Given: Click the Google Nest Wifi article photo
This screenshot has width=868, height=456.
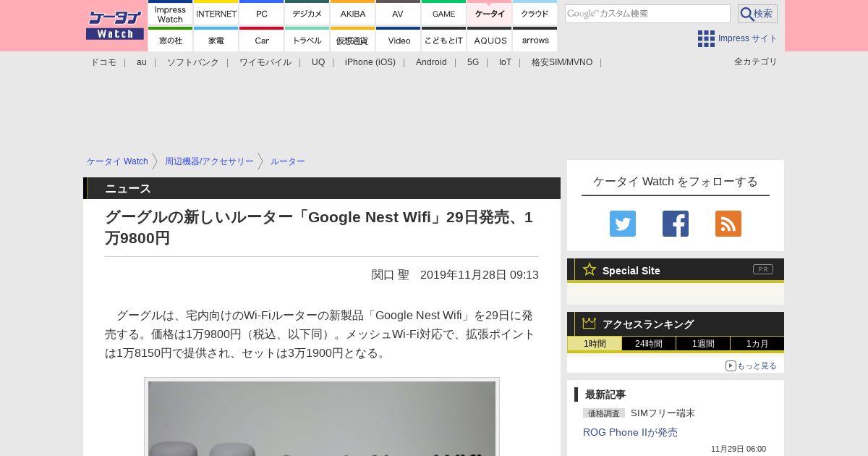Looking at the screenshot, I should click(322, 418).
